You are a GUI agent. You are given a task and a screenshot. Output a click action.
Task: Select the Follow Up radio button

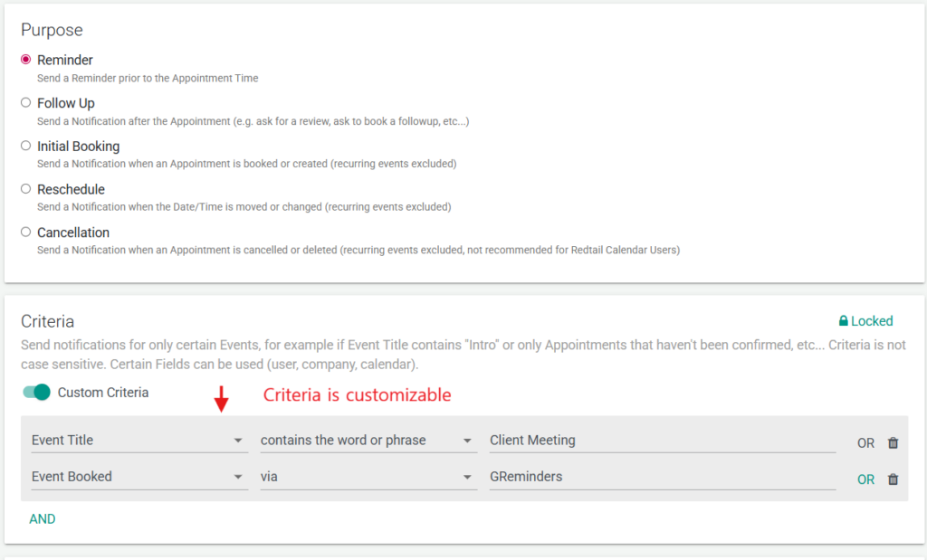tap(26, 103)
